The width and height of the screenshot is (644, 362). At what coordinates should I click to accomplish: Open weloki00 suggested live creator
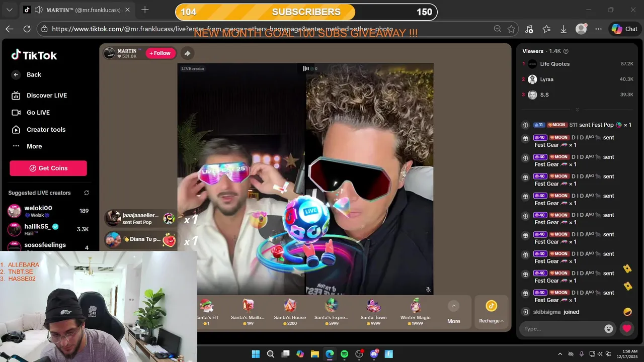(48, 211)
